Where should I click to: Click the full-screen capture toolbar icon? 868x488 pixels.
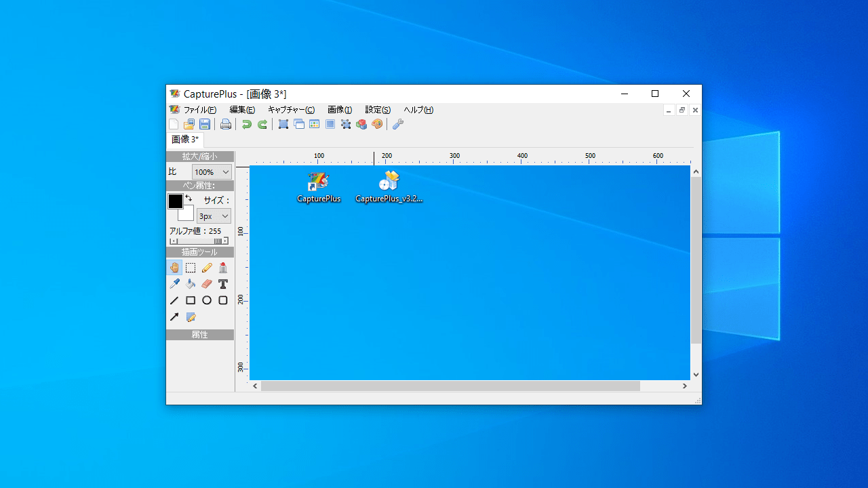[x=283, y=124]
